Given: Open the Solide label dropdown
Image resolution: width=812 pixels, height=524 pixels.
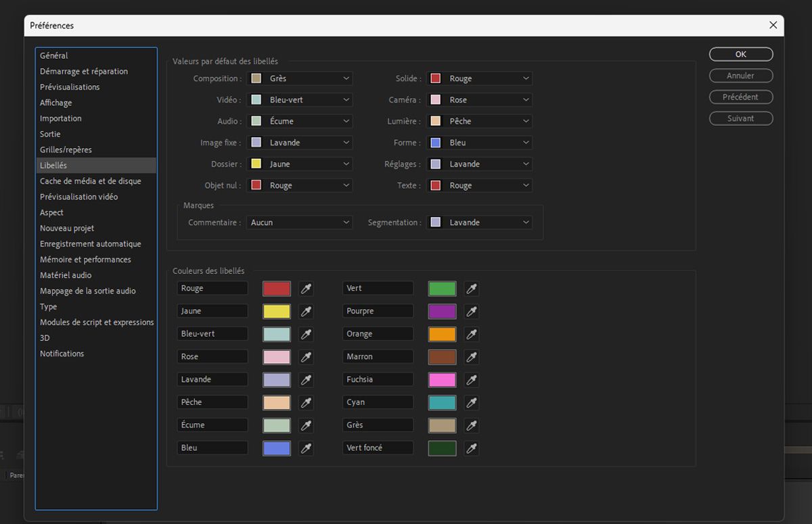Looking at the screenshot, I should [x=480, y=78].
